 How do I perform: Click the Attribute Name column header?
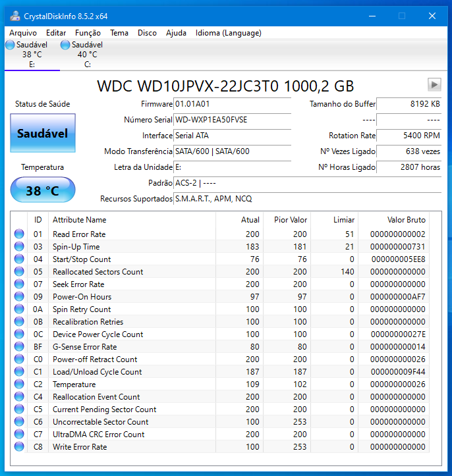click(132, 220)
